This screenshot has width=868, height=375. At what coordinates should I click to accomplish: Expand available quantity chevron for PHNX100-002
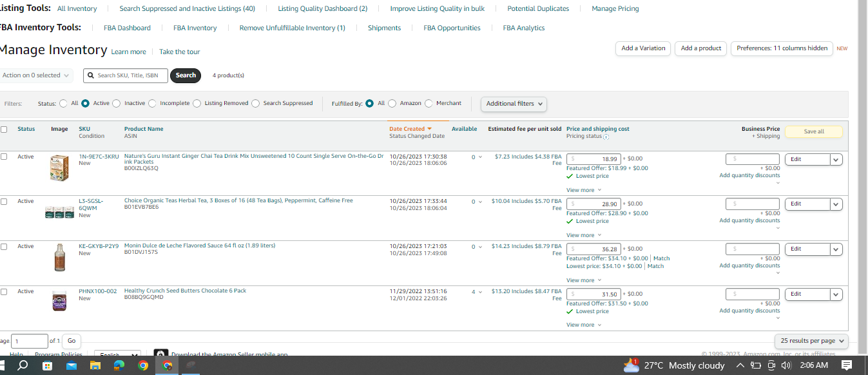pos(480,293)
